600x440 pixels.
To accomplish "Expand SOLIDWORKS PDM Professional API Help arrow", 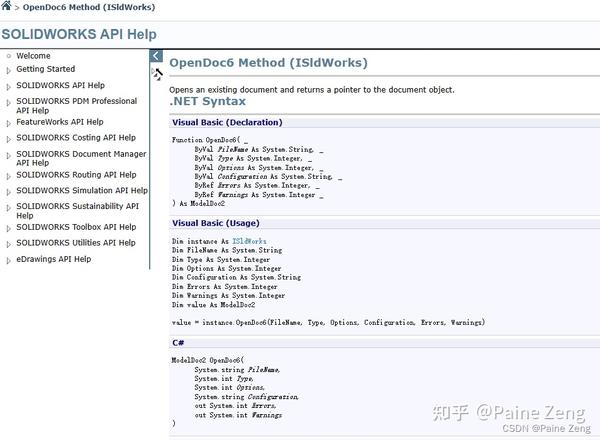I will (x=8, y=103).
